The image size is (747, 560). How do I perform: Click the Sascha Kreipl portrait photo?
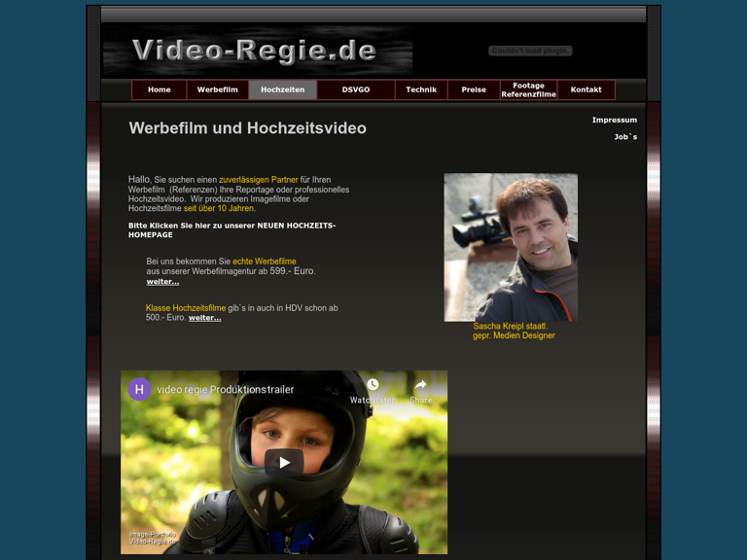[511, 247]
